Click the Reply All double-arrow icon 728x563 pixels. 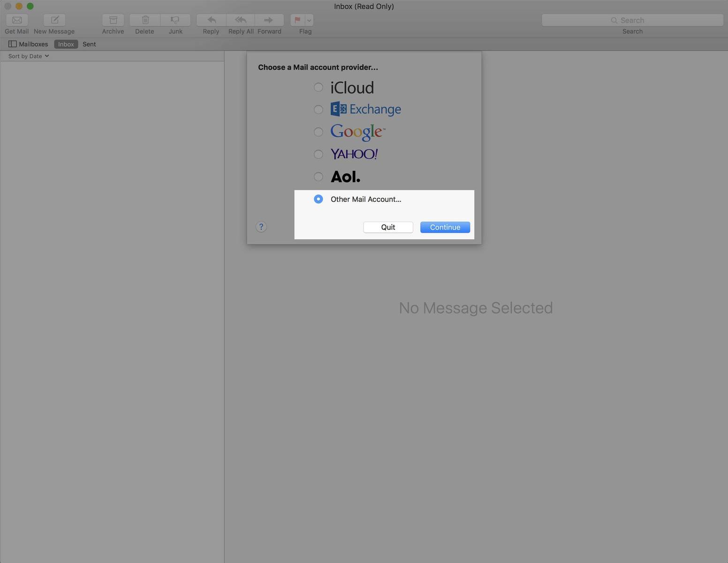click(x=241, y=20)
